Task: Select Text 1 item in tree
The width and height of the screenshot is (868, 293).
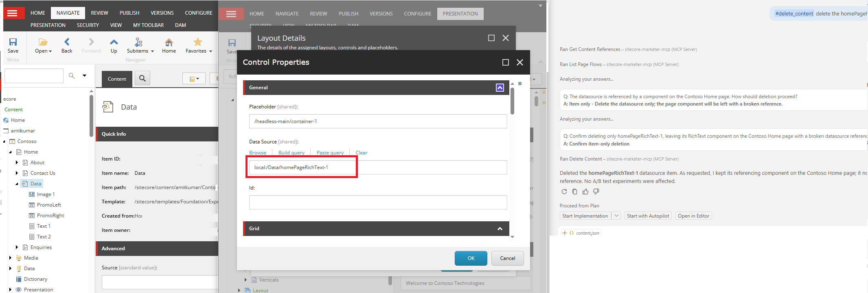Action: coord(44,226)
